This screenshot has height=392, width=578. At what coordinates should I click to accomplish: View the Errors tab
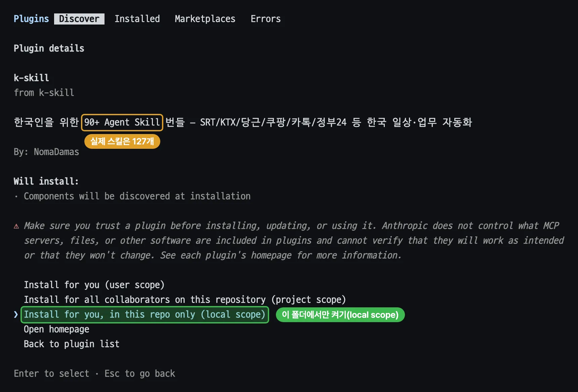(265, 19)
